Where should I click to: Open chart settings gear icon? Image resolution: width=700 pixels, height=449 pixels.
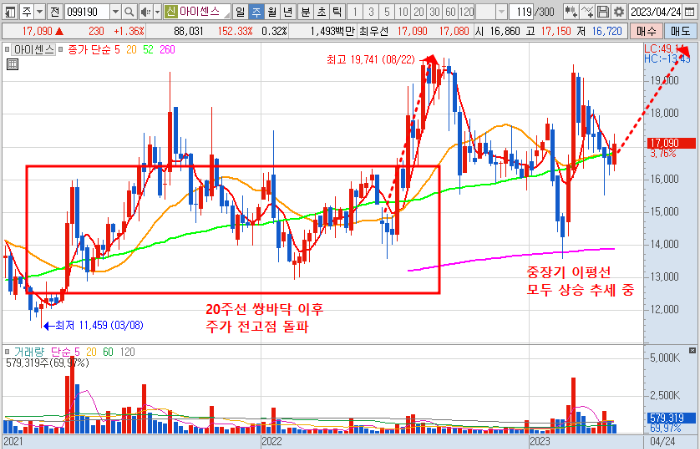point(619,12)
